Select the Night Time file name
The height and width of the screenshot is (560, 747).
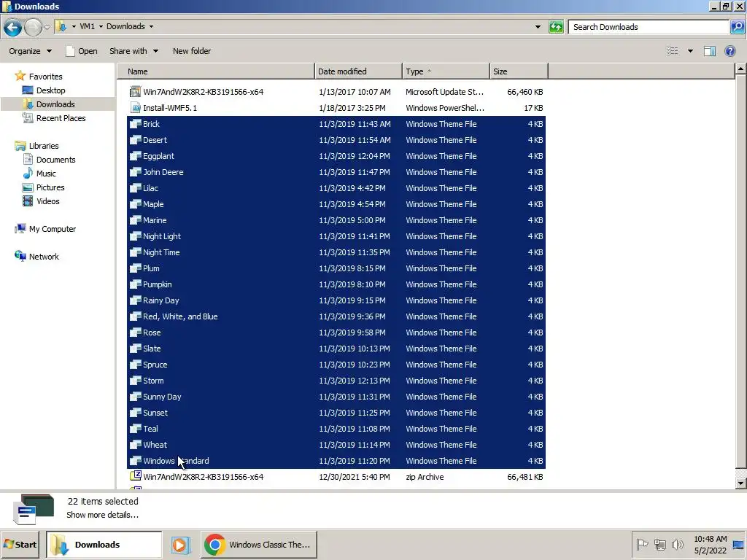point(161,252)
